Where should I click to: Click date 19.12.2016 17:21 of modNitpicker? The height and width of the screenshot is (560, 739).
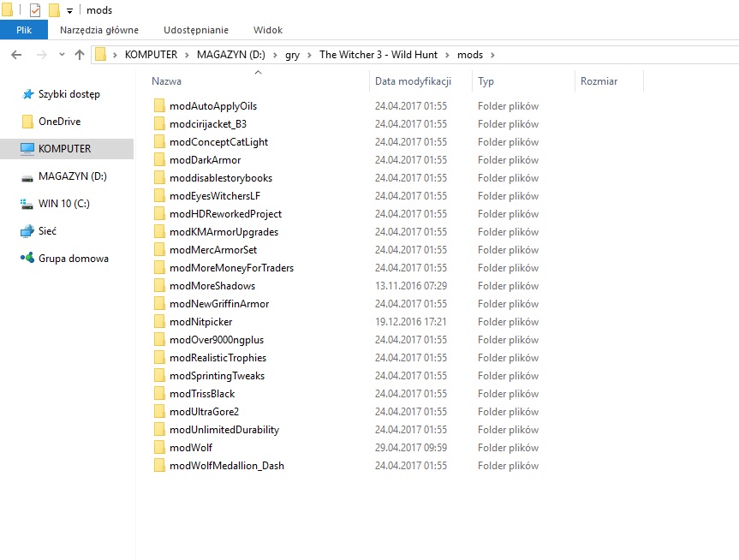[411, 321]
